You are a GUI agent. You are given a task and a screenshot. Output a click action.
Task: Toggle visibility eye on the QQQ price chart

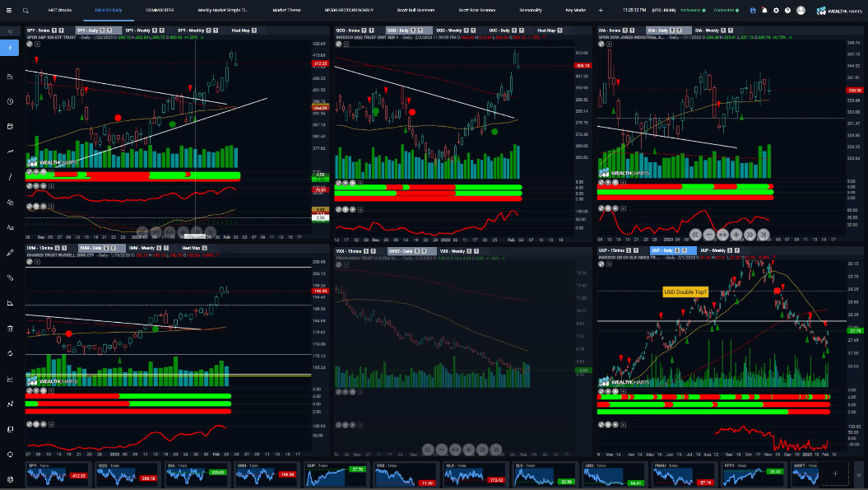point(338,44)
